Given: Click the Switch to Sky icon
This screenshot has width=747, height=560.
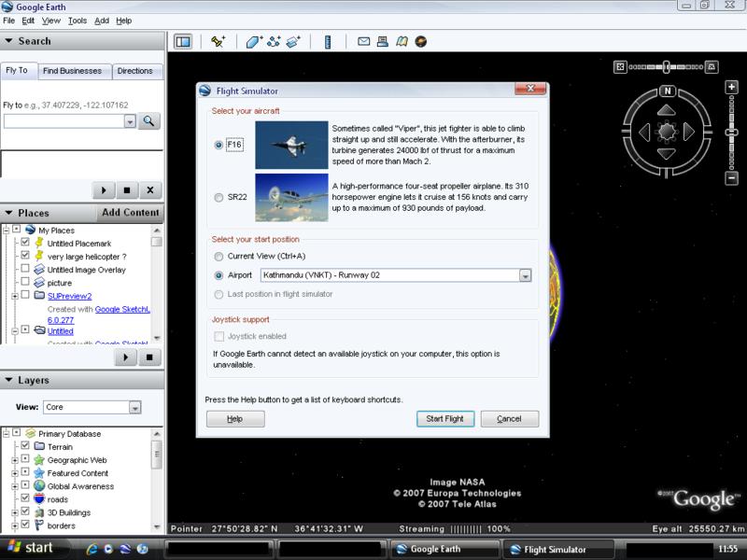Looking at the screenshot, I should click(x=421, y=41).
